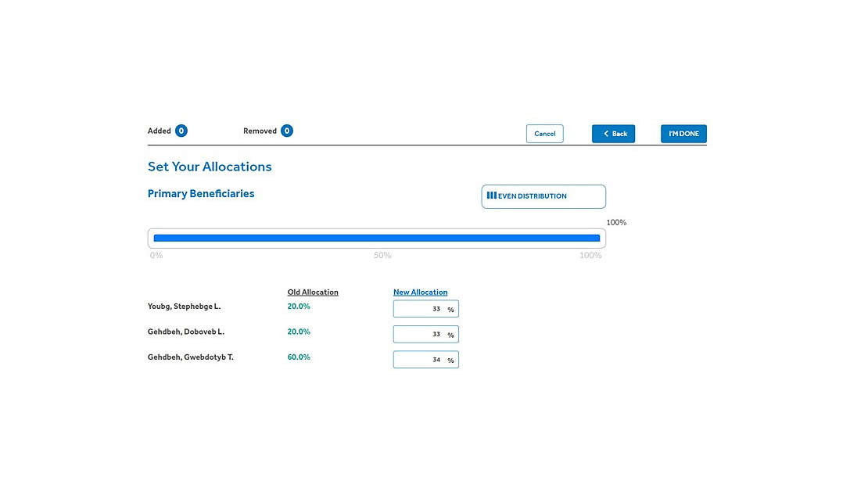
Task: Click the Added count badge
Action: (181, 131)
